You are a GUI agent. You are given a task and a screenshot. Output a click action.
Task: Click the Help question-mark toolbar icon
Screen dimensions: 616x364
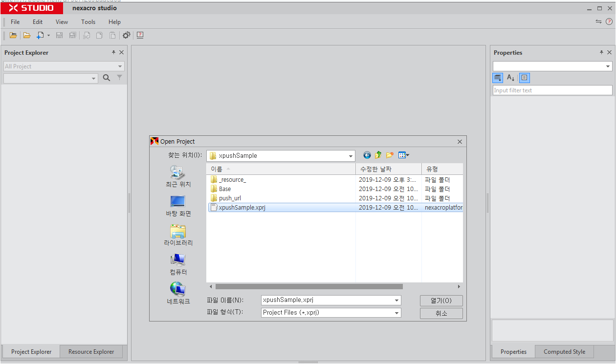coord(140,35)
